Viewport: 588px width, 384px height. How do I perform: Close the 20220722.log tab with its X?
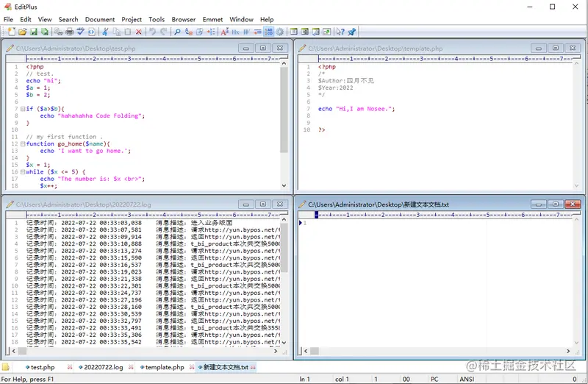point(131,367)
